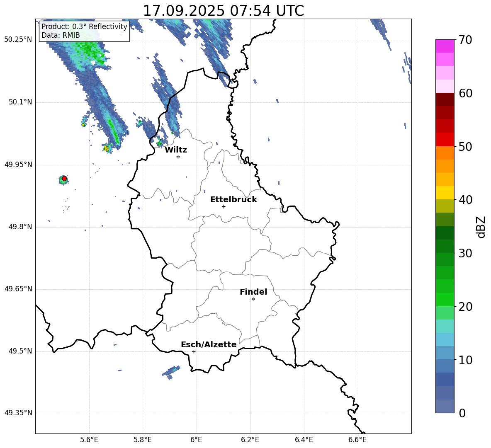The image size is (491, 448).
Task: Click the 6.2°E longitude label
Action: point(250,440)
